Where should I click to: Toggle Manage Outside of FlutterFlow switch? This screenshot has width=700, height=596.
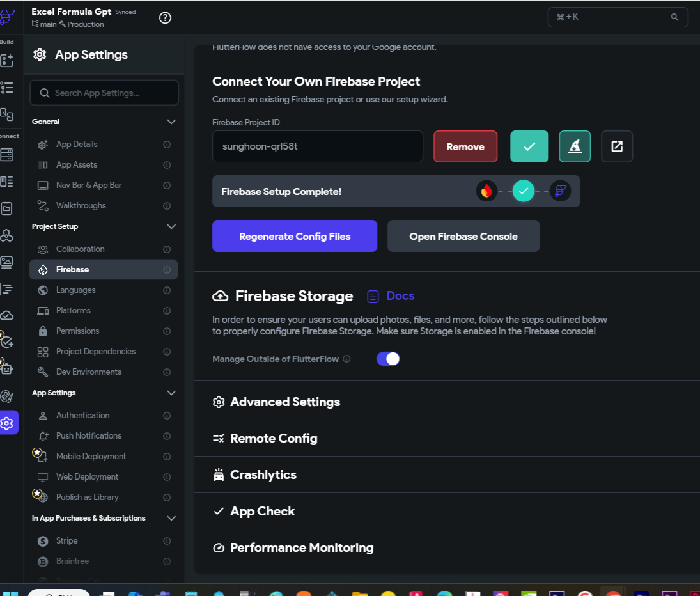[x=388, y=359]
